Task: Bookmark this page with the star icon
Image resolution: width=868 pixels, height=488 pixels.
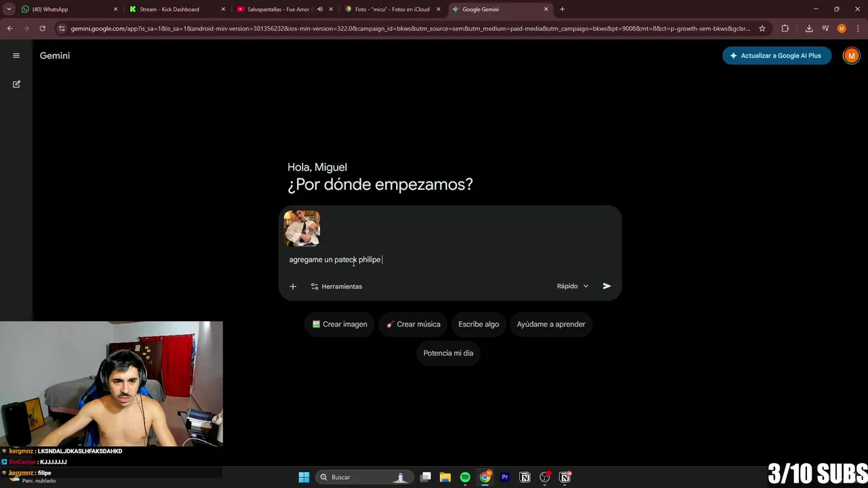Action: 762,28
